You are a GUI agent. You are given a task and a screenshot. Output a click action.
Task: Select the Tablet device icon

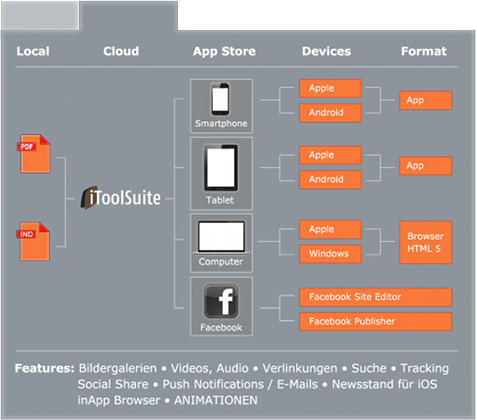(221, 168)
